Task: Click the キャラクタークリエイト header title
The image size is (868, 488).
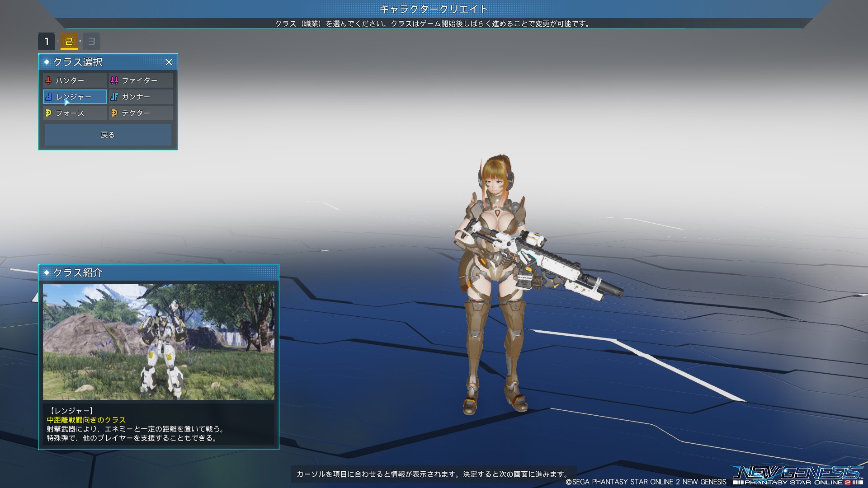Action: tap(434, 9)
